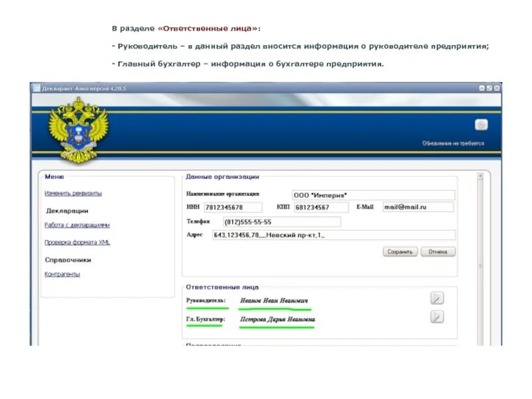Click the Телефон field (812)555-55-55

tap(282, 222)
